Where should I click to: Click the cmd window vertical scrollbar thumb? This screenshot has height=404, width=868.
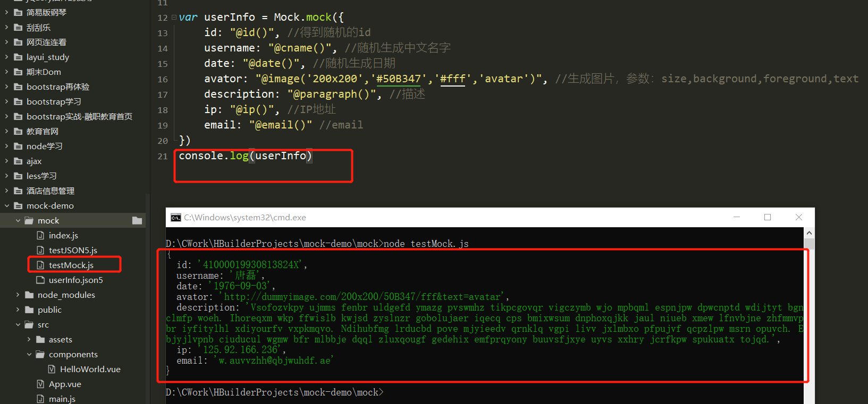[x=809, y=244]
